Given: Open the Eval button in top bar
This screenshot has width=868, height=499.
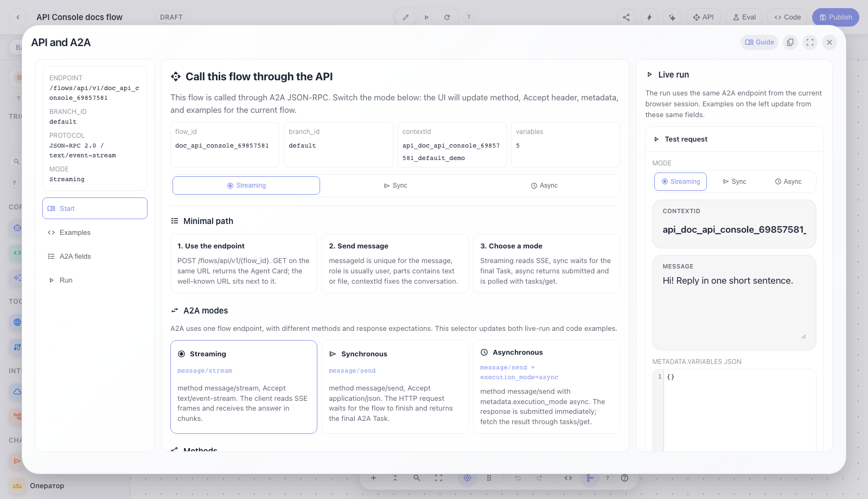Looking at the screenshot, I should 744,17.
